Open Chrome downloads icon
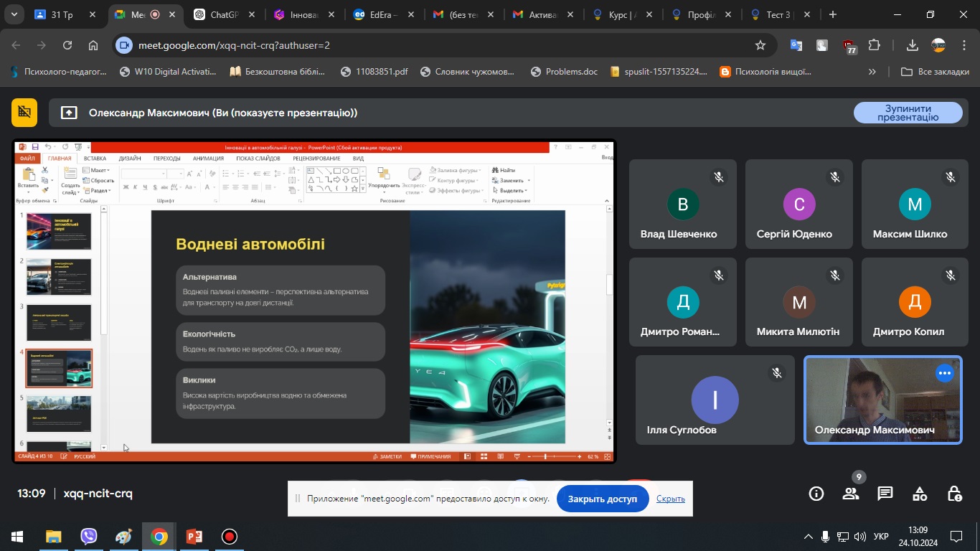 pyautogui.click(x=913, y=45)
